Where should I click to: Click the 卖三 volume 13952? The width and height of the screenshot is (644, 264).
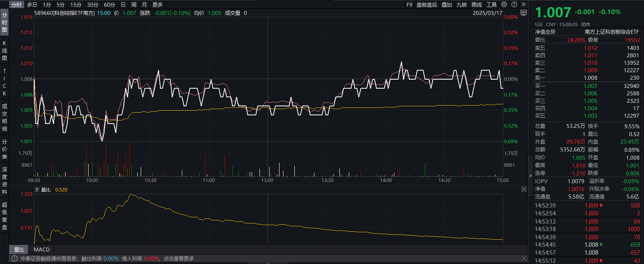coord(631,63)
